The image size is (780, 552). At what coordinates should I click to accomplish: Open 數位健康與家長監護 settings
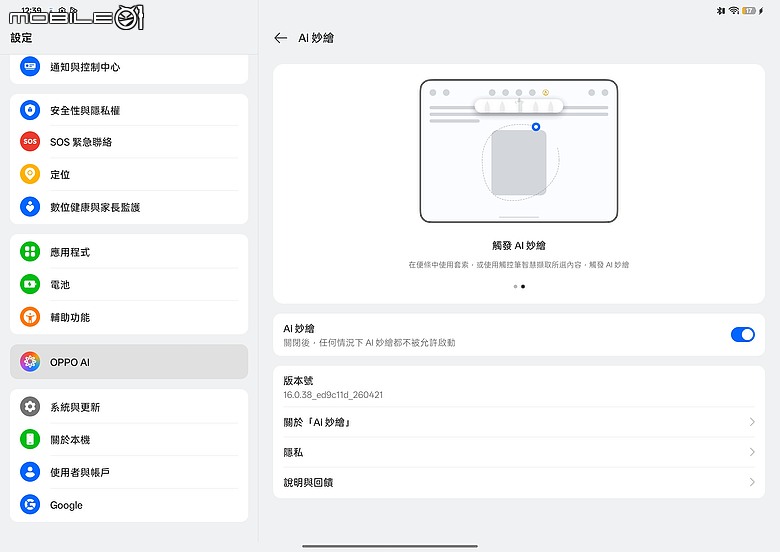129,207
